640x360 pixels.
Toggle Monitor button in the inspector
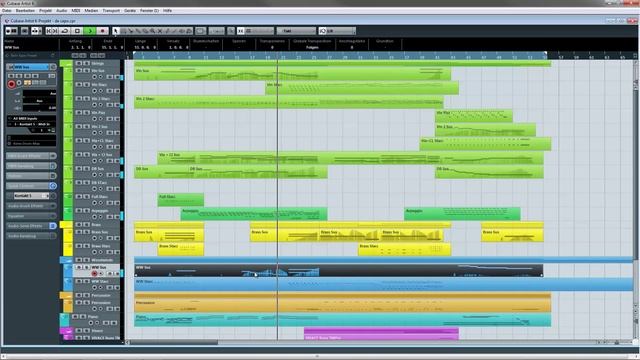[19, 83]
